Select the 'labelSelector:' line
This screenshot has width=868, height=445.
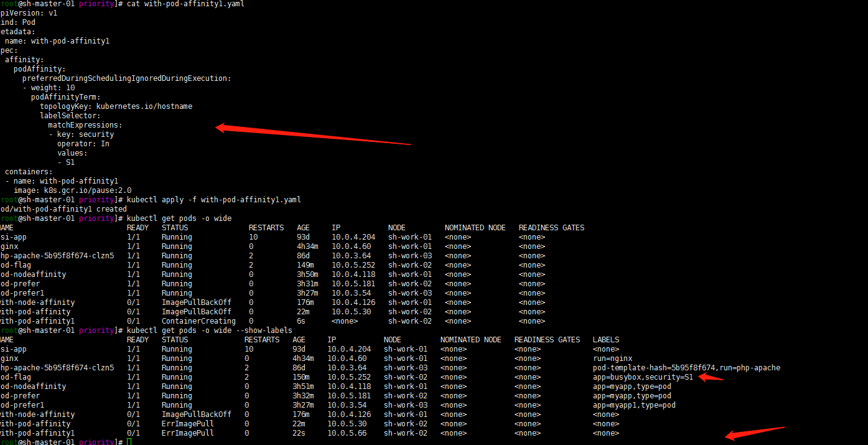(70, 116)
